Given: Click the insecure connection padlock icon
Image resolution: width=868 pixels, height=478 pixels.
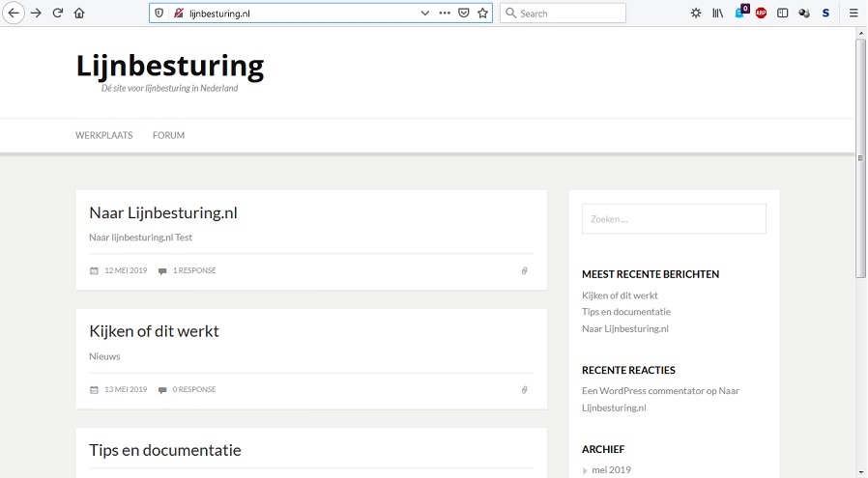Looking at the screenshot, I should pos(178,13).
